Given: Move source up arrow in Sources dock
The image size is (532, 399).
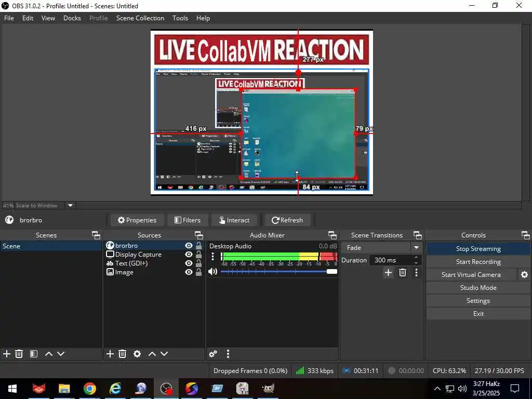Looking at the screenshot, I should pos(152,354).
